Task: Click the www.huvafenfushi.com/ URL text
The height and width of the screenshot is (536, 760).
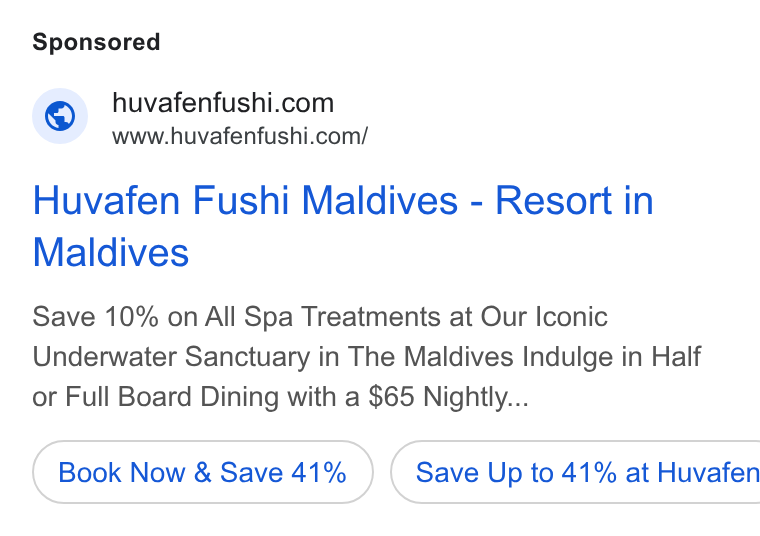Action: (x=240, y=136)
